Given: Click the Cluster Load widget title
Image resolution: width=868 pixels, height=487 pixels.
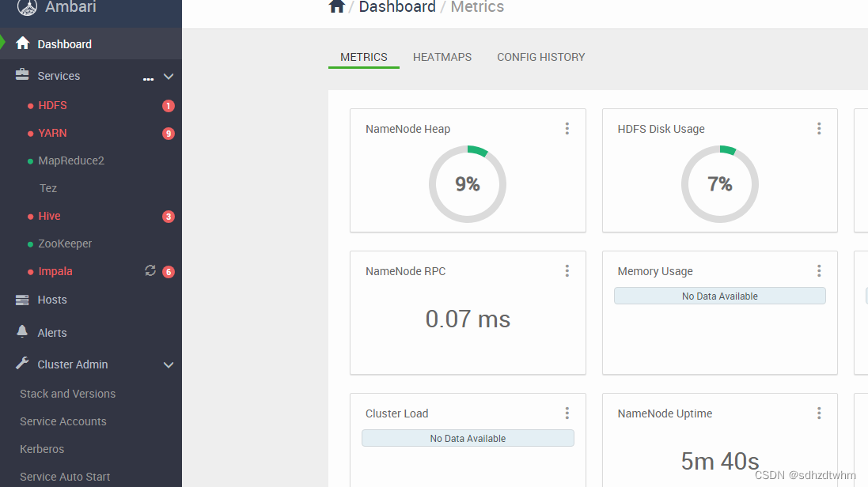Looking at the screenshot, I should point(397,413).
